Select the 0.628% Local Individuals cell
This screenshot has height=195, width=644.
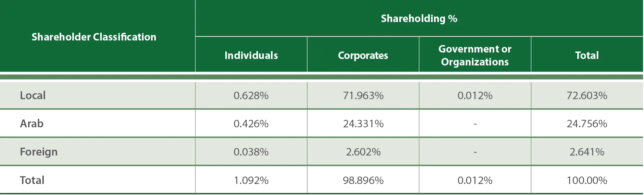pos(251,96)
